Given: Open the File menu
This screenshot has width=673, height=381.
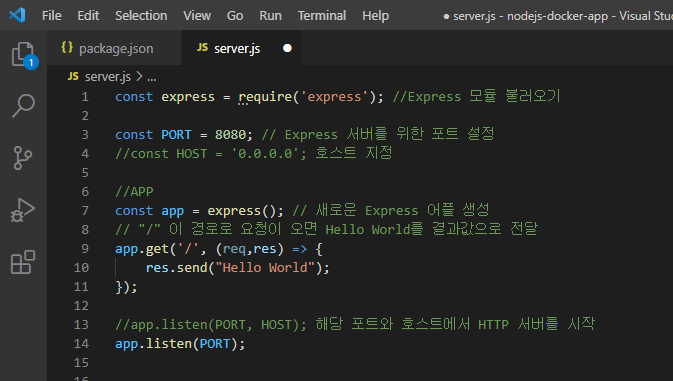Looking at the screenshot, I should click(x=52, y=16).
